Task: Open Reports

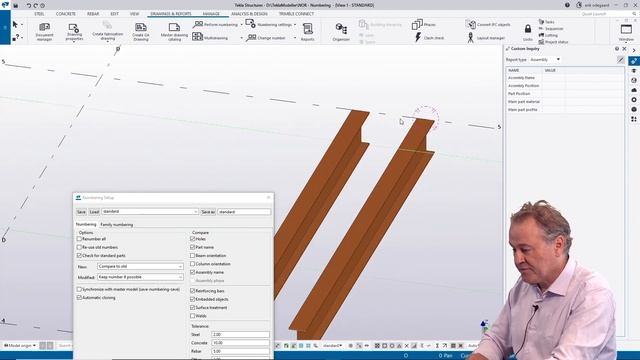Action: pyautogui.click(x=307, y=32)
